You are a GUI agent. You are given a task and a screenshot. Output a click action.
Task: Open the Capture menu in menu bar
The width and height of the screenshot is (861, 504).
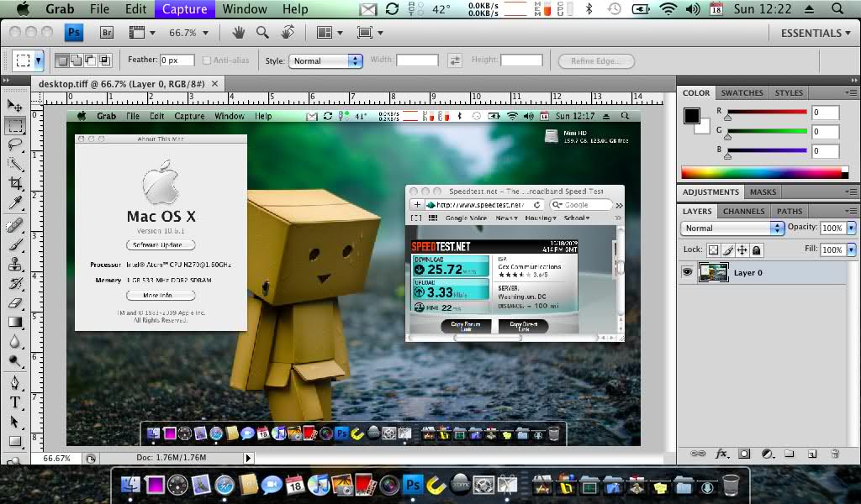pos(184,8)
